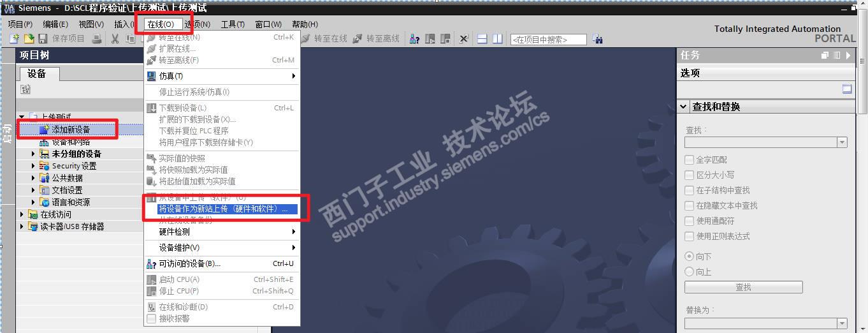Click the project tree view icon under 设备 tab
The height and width of the screenshot is (333, 868).
pos(25,89)
